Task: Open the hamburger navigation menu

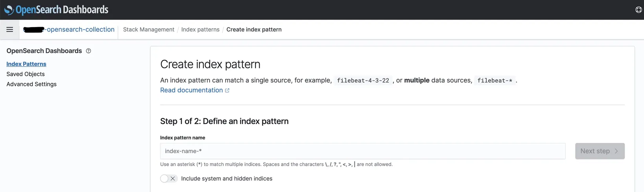Action: click(x=9, y=29)
